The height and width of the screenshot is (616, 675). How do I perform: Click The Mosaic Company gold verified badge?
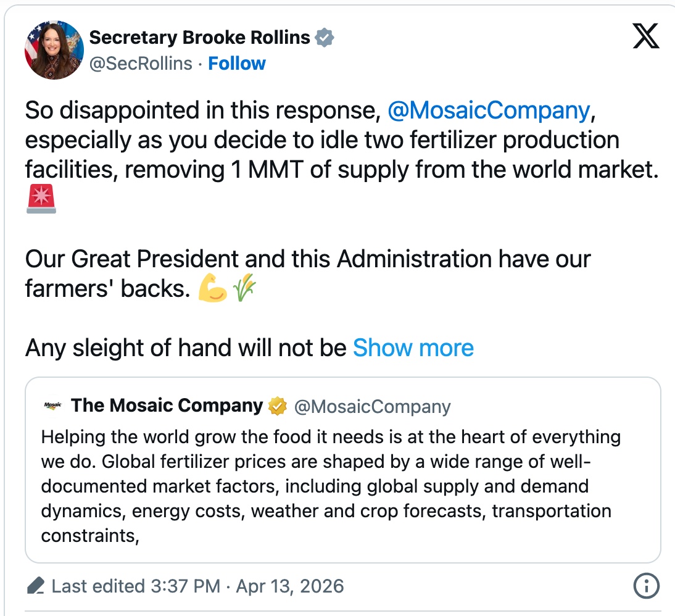point(278,406)
